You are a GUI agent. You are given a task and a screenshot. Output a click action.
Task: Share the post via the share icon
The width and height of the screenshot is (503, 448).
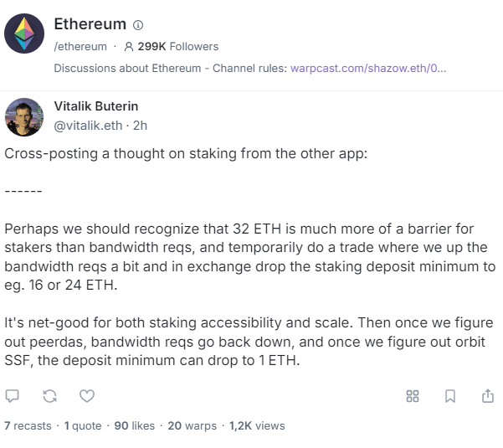click(487, 395)
